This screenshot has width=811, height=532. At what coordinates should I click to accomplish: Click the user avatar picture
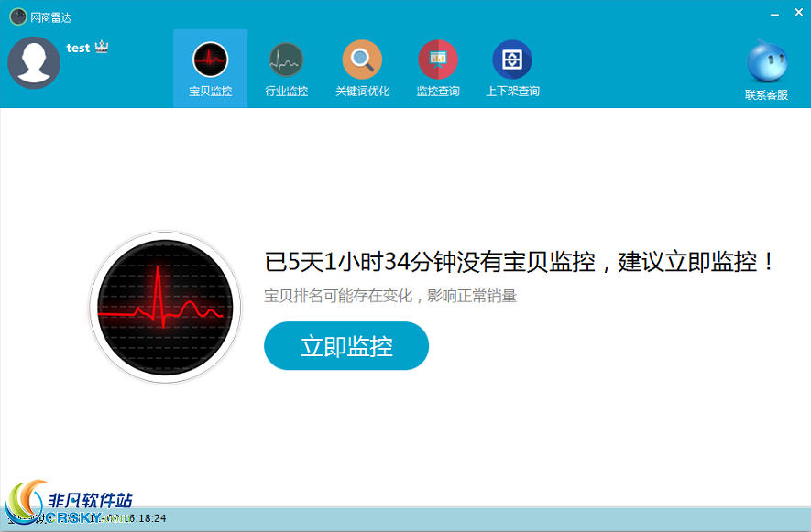(x=34, y=62)
